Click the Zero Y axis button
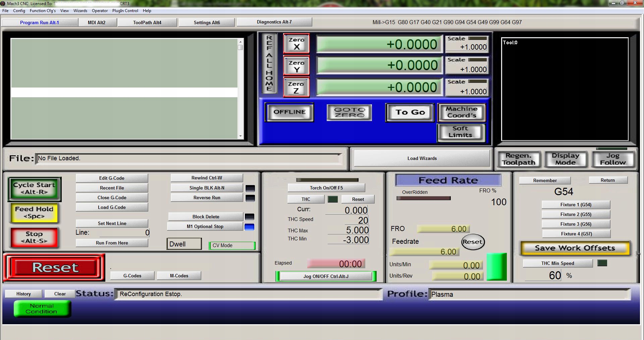The image size is (644, 340). pos(296,66)
